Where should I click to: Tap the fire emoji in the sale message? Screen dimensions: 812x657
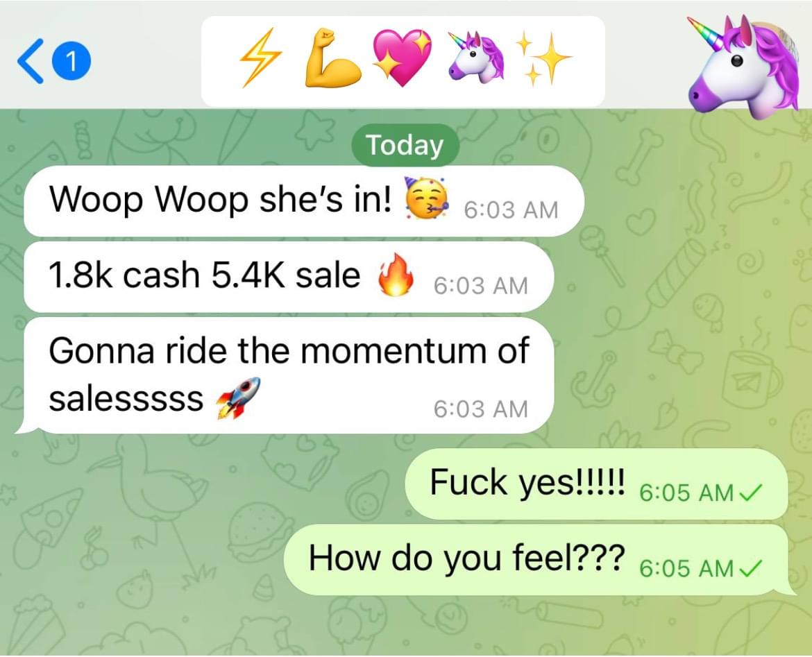pos(396,275)
